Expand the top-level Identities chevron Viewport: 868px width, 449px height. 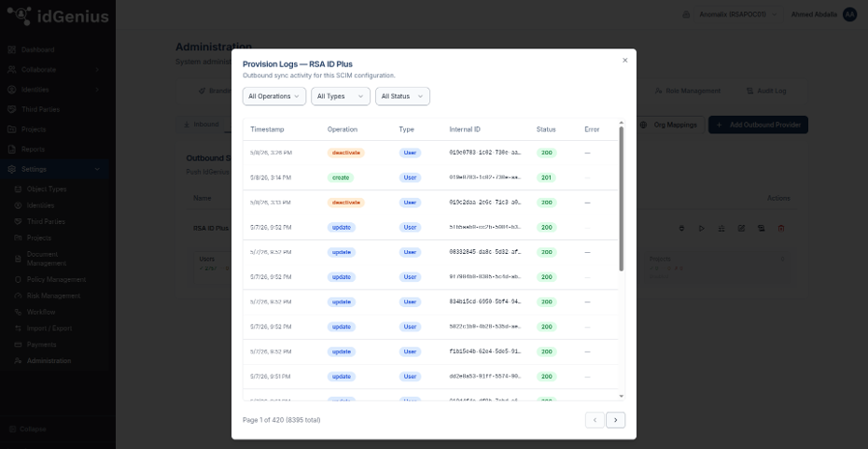click(x=97, y=90)
